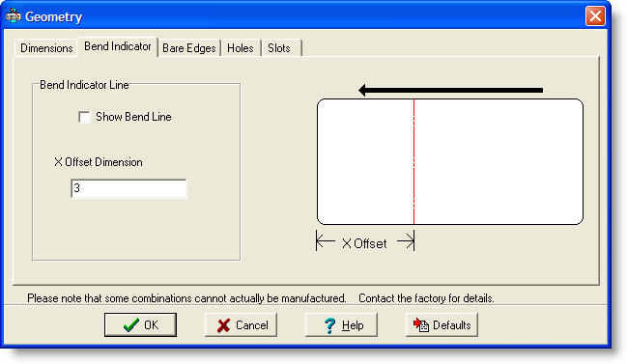Go to the Holes tab
This screenshot has width=627, height=364.
click(x=241, y=48)
